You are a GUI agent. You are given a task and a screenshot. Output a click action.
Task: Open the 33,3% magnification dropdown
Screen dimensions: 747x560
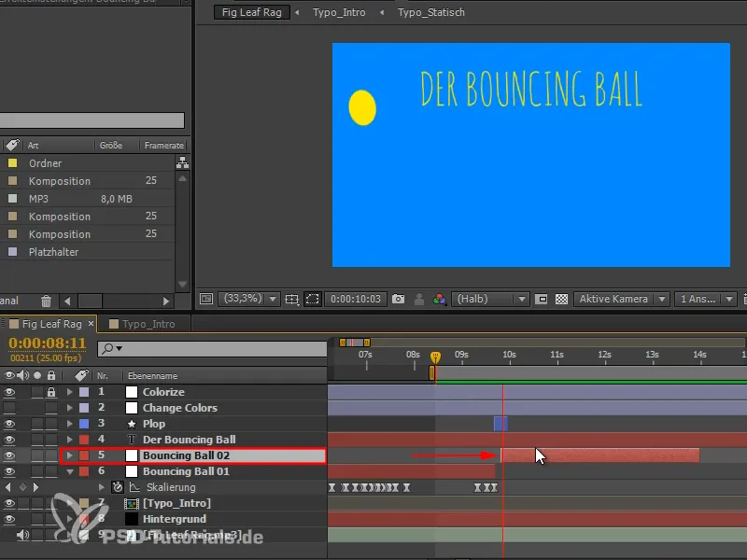click(x=248, y=299)
